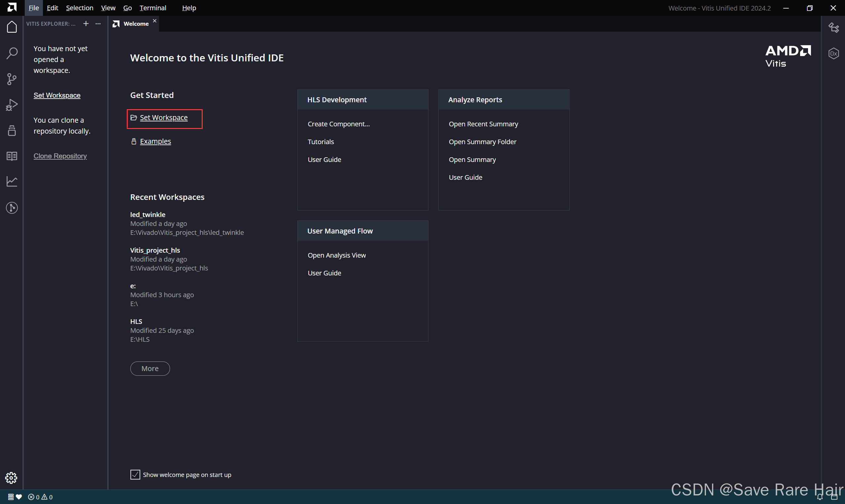Image resolution: width=845 pixels, height=504 pixels.
Task: Click the More button under Recent Workspaces
Action: click(150, 368)
